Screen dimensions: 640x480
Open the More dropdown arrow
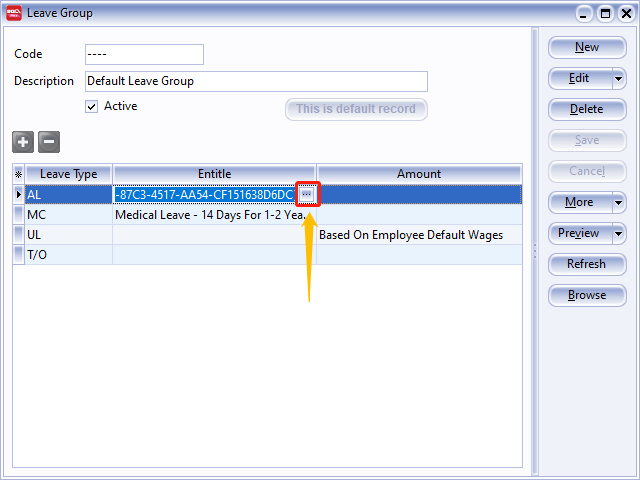click(x=618, y=202)
